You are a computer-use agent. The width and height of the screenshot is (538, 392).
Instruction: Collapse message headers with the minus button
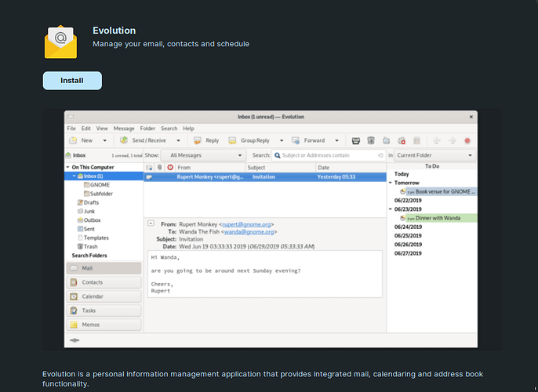(151, 223)
